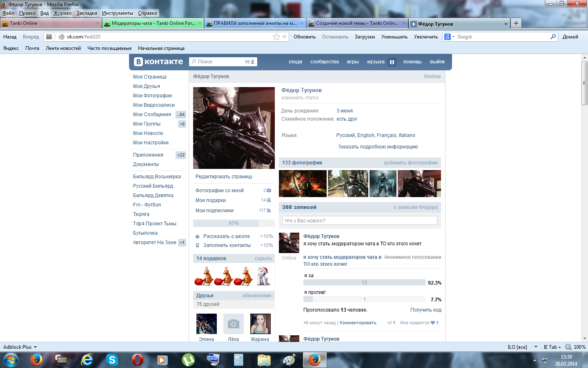Open Paint from the taskbar
The width and height of the screenshot is (588, 368).
coord(289,360)
